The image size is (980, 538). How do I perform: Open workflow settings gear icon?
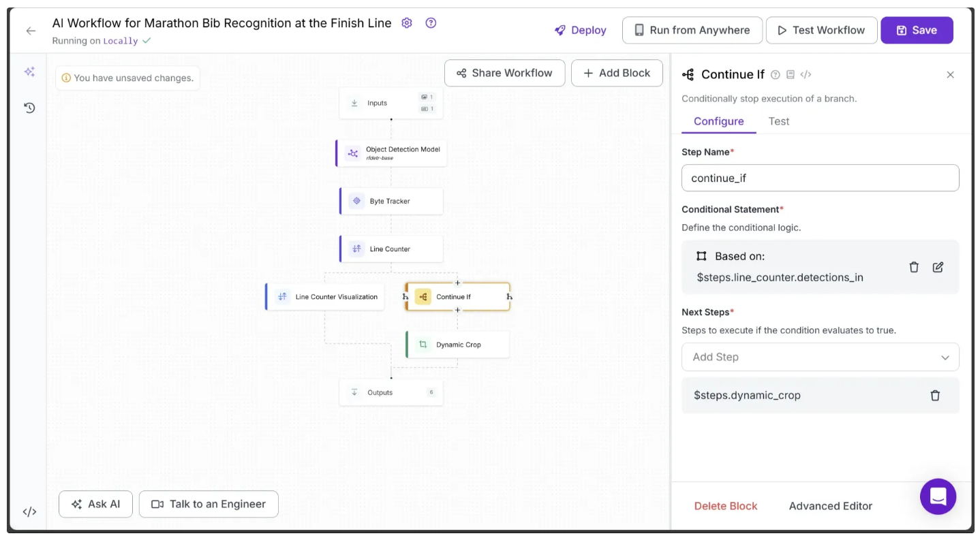pyautogui.click(x=407, y=23)
